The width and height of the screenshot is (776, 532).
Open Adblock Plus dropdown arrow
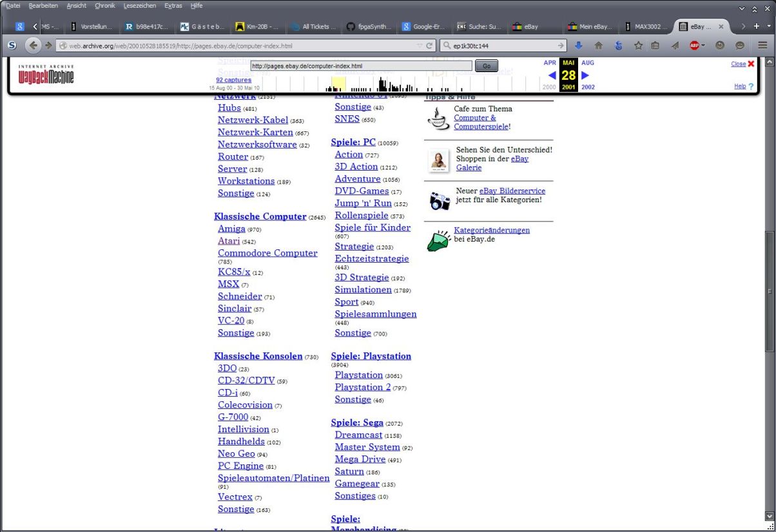point(703,46)
